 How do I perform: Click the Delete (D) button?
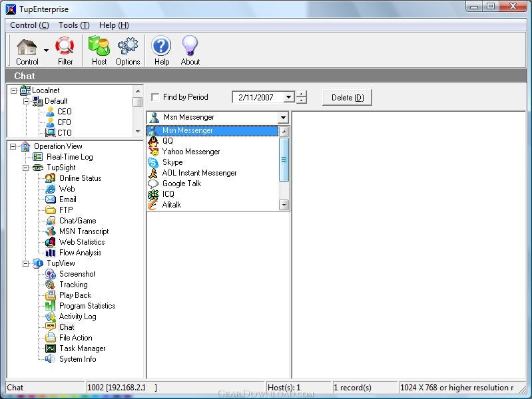pos(347,98)
